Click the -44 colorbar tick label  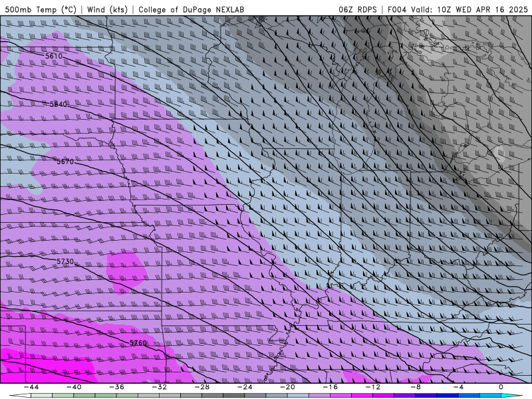31,387
